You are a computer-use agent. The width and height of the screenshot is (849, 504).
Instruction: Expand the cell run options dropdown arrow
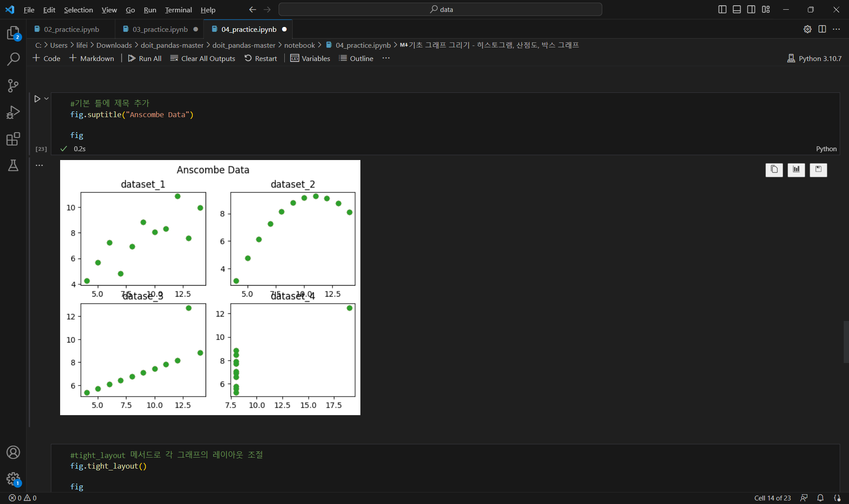[x=46, y=99]
